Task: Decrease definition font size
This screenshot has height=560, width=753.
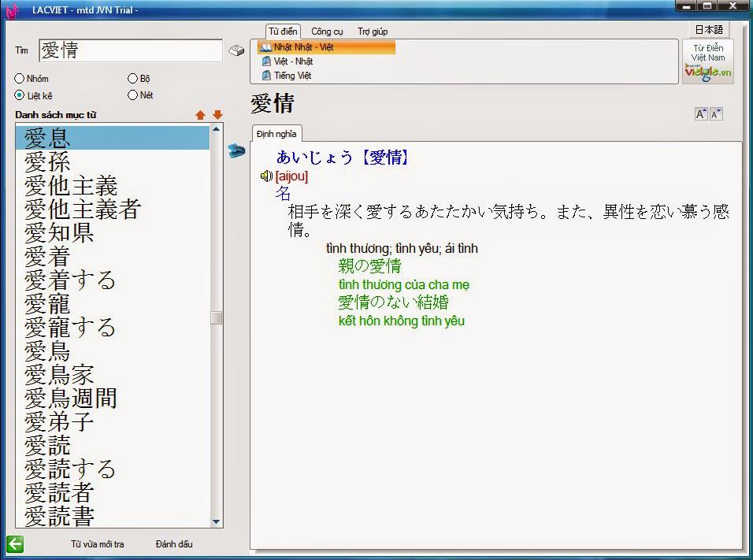Action: (716, 114)
